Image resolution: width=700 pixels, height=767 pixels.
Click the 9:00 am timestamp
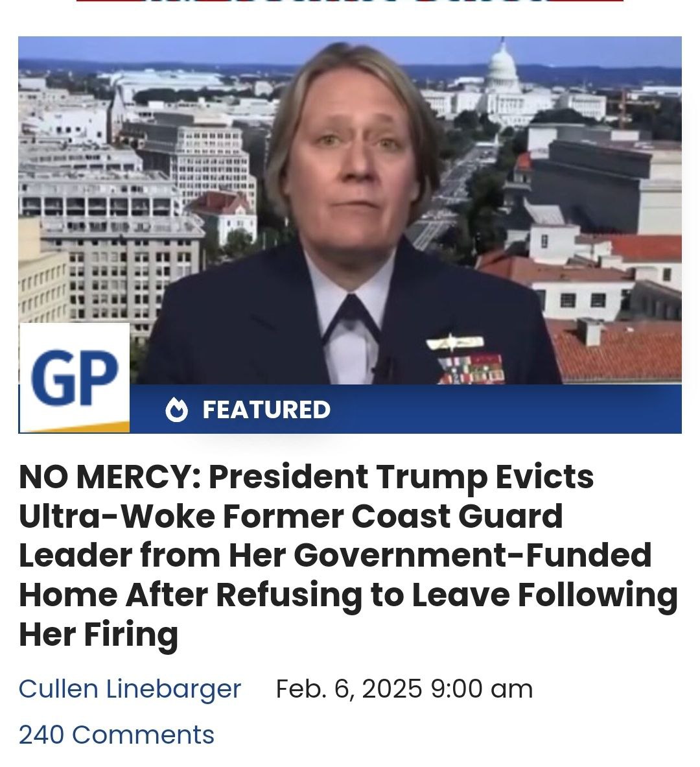[x=482, y=689]
